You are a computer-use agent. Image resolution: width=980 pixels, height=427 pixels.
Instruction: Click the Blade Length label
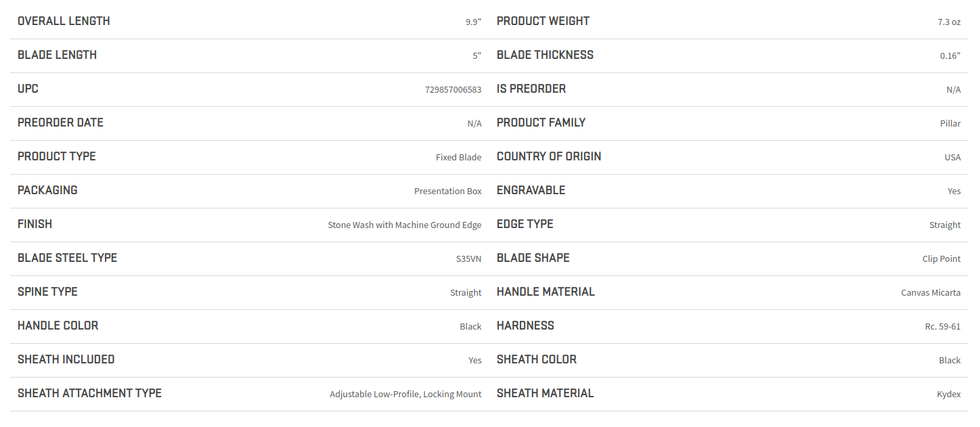[x=57, y=55]
